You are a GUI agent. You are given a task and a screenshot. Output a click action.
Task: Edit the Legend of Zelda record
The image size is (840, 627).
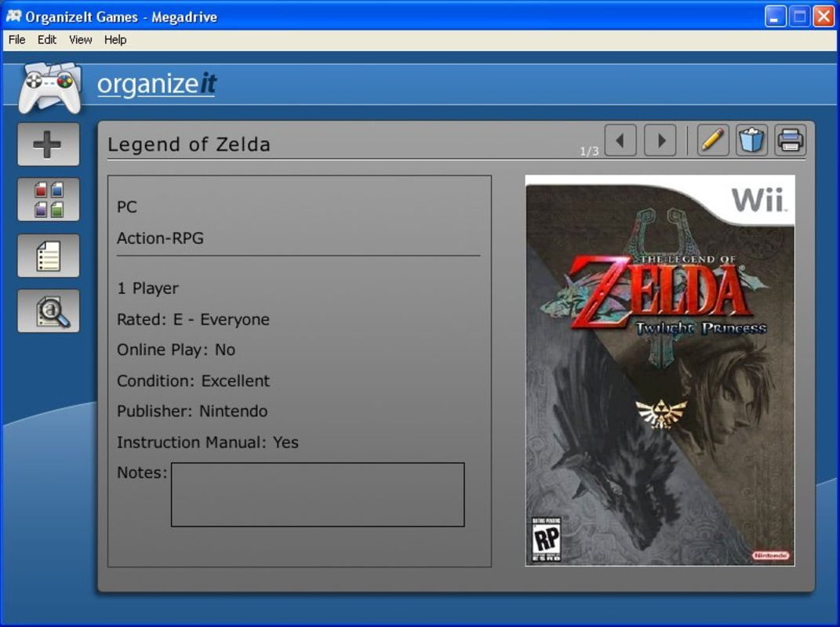[x=712, y=140]
